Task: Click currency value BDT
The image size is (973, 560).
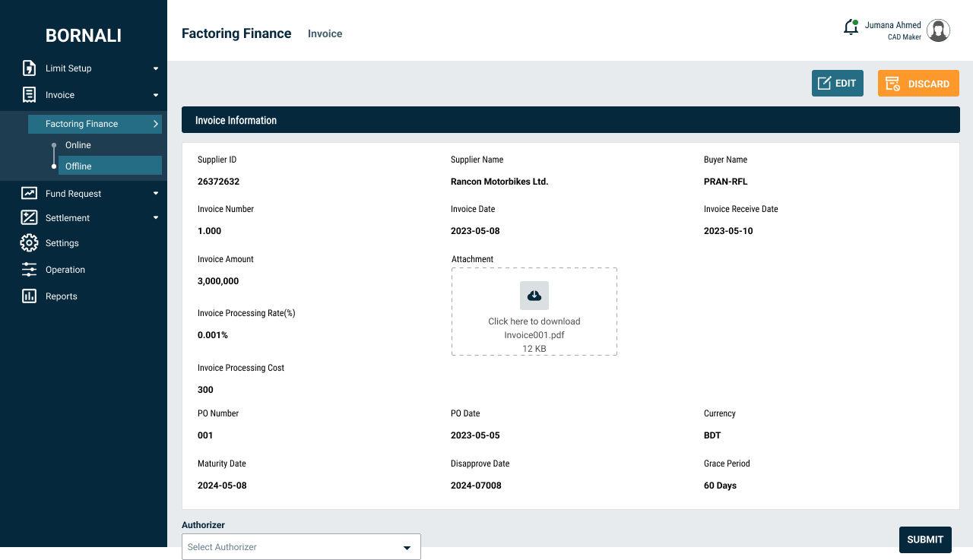Action: click(712, 435)
